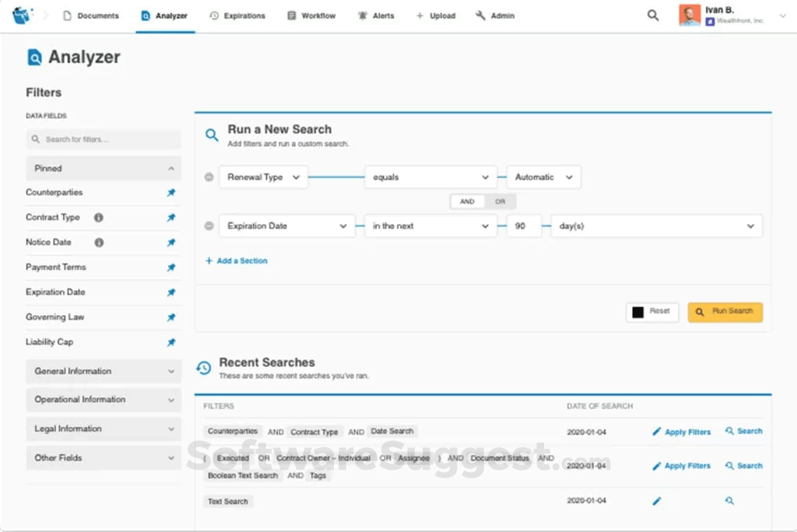The width and height of the screenshot is (797, 532).
Task: Select the AND logic toggle between filter rows
Action: (x=467, y=201)
